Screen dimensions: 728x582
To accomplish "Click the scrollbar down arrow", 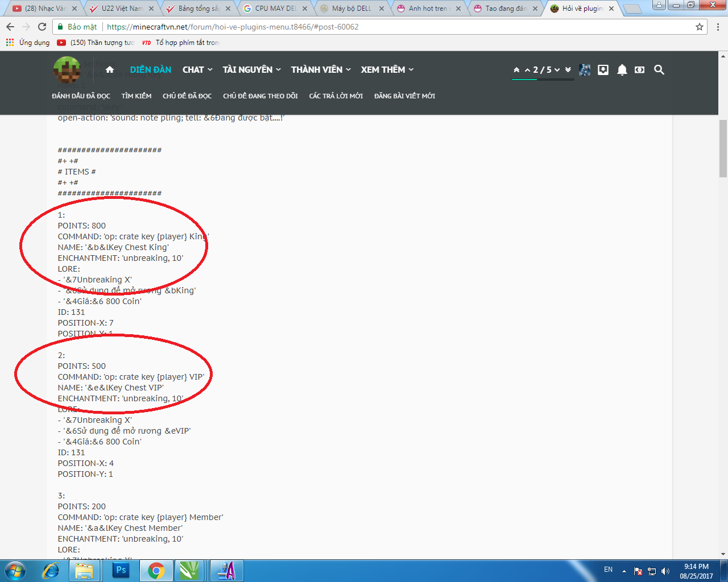I will pos(723,554).
